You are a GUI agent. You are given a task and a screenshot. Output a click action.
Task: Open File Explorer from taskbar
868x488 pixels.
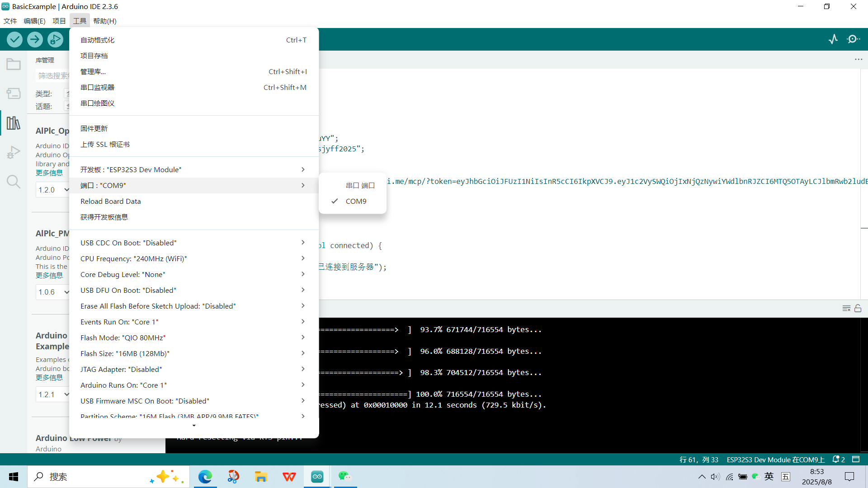(x=261, y=477)
